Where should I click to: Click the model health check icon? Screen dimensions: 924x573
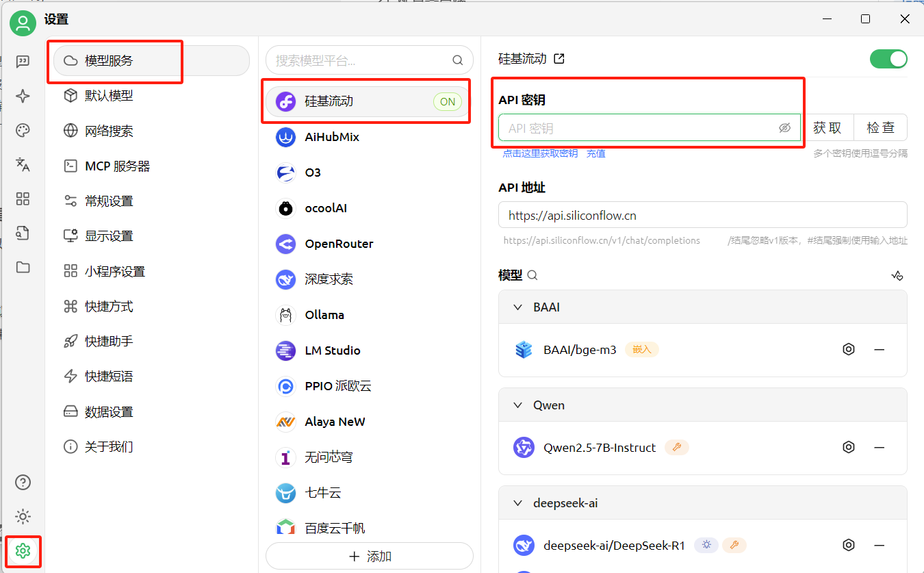point(897,275)
